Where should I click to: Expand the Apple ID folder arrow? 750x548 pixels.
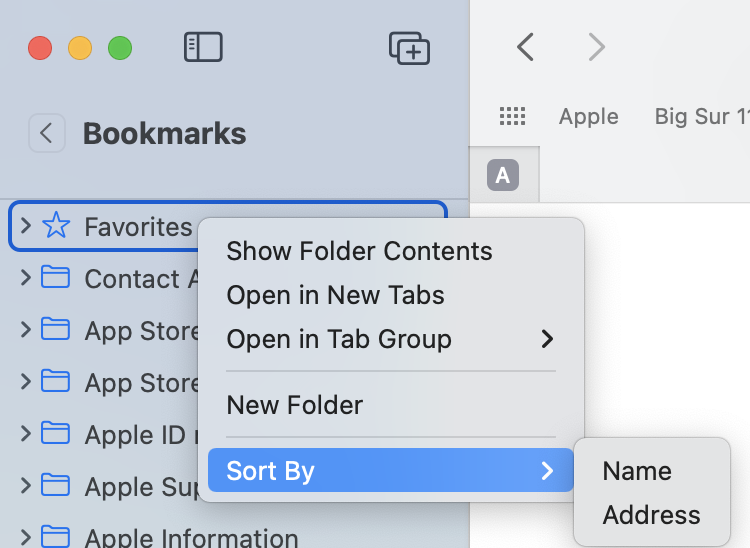pos(26,433)
